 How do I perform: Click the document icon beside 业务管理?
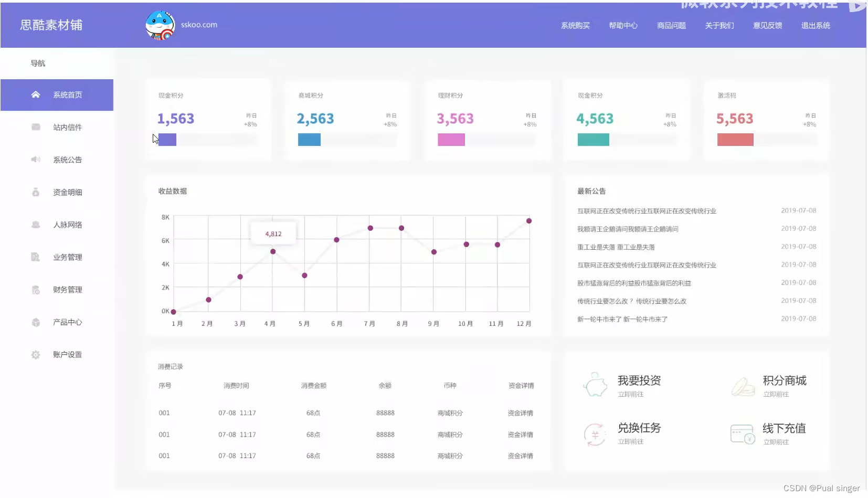pyautogui.click(x=36, y=257)
